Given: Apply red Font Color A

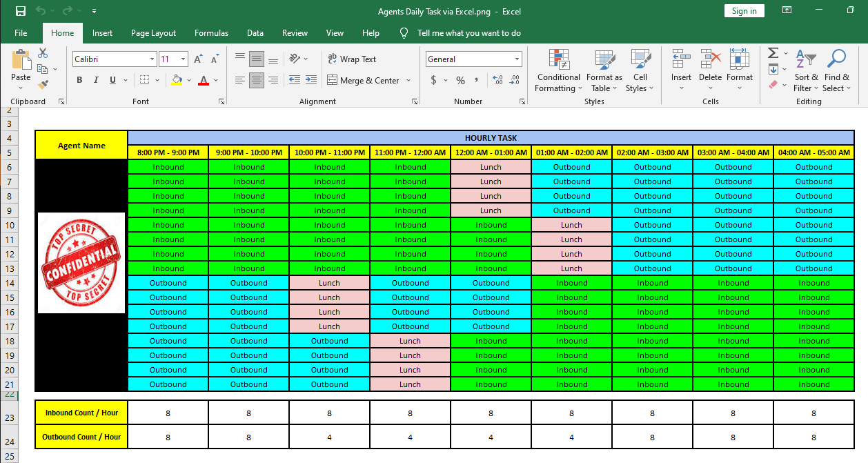Looking at the screenshot, I should click(203, 80).
